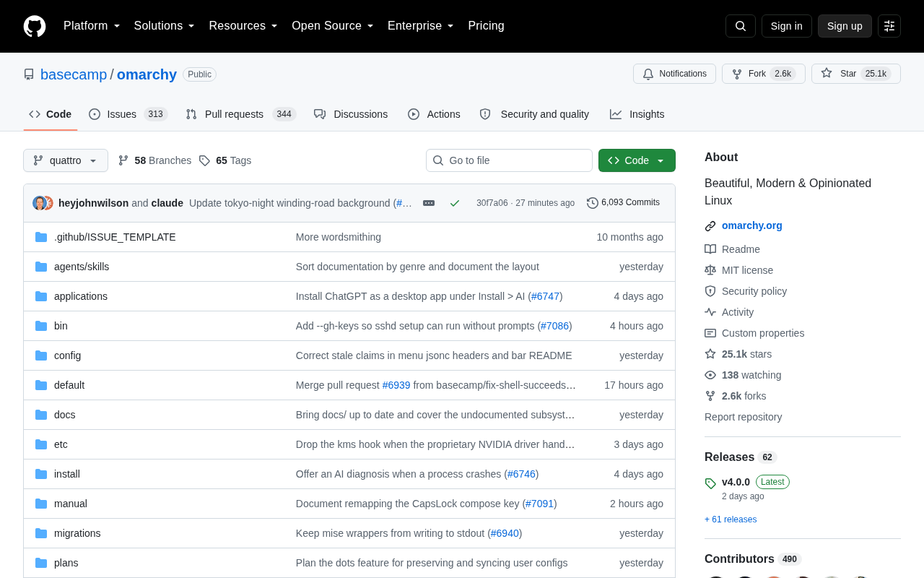Open the green Code dropdown button
The height and width of the screenshot is (578, 924).
(x=637, y=160)
